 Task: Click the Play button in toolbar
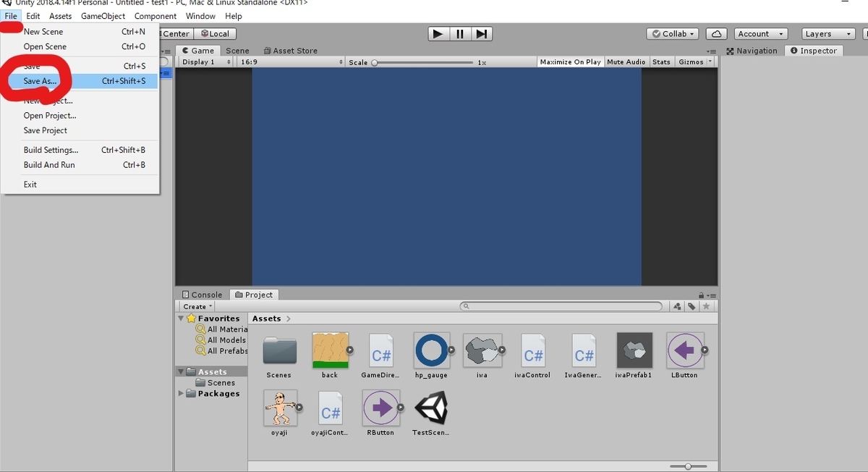coord(438,34)
